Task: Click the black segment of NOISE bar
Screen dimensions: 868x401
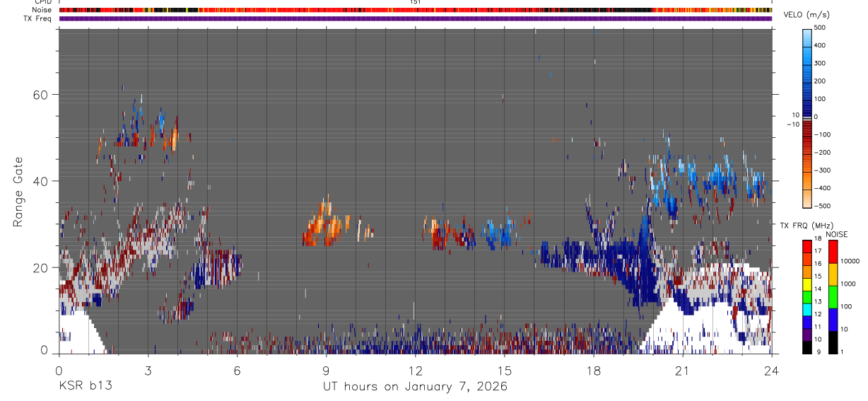Action: point(833,342)
